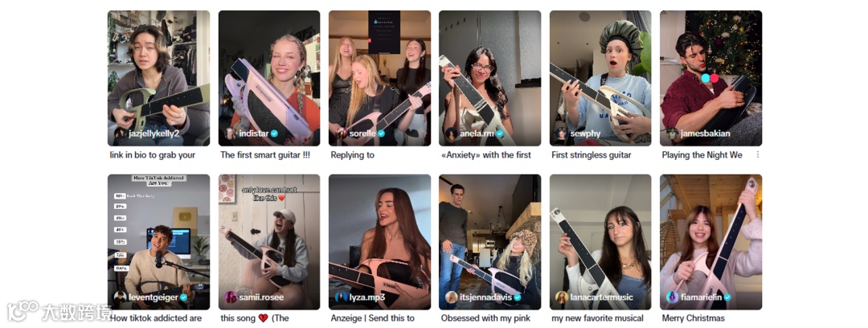The width and height of the screenshot is (868, 328).
Task: Open the 'Obsessed with my pink' caption
Action: click(x=485, y=318)
